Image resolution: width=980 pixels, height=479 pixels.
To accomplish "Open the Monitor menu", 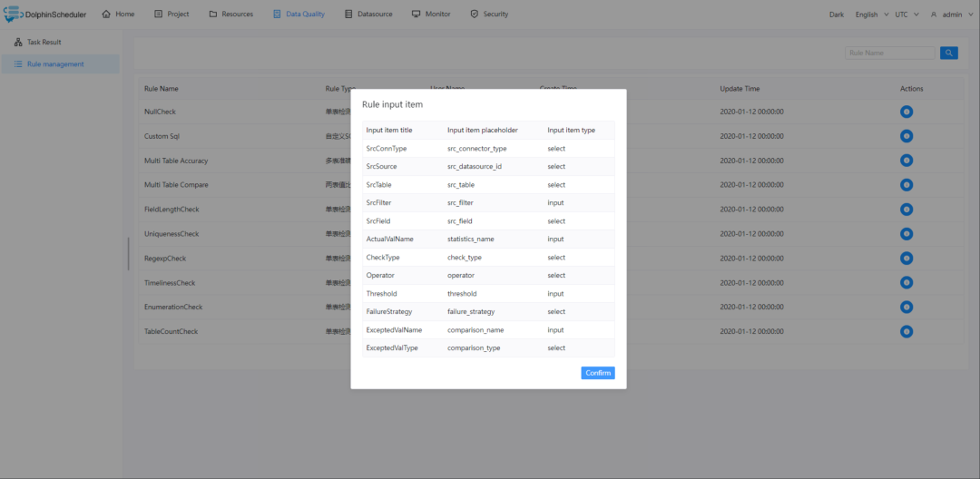I will [x=431, y=15].
